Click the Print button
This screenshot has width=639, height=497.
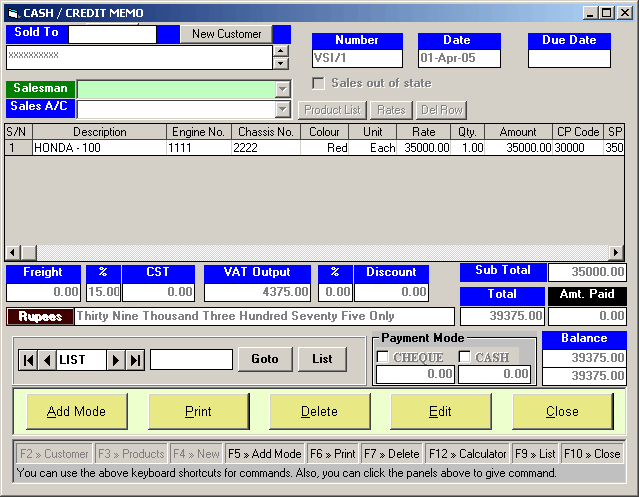(x=198, y=411)
